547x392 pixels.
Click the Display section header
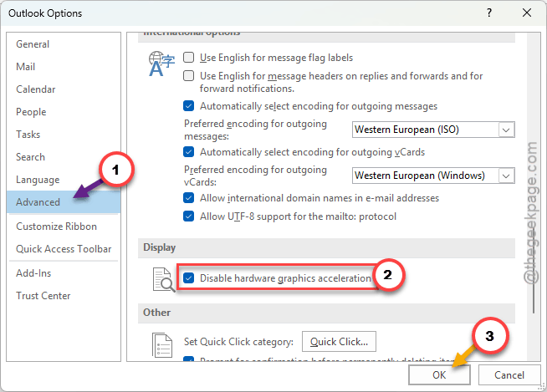click(326, 248)
